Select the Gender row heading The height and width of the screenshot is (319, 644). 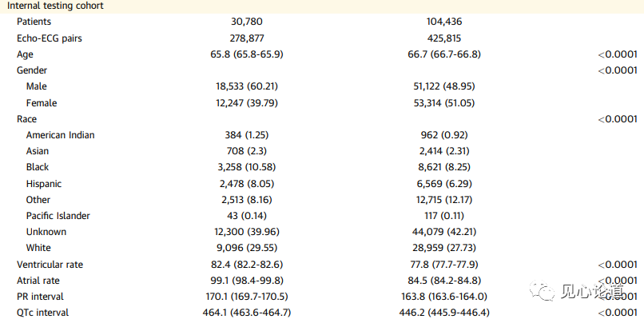(32, 70)
